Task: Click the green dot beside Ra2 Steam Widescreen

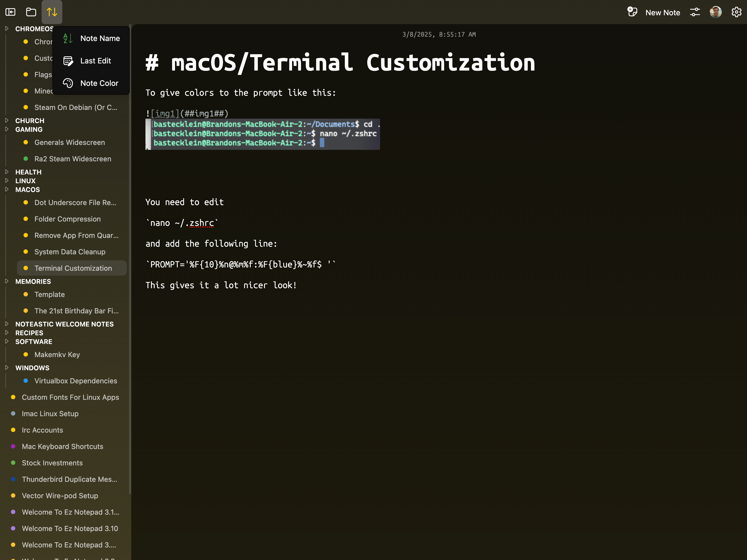Action: pyautogui.click(x=26, y=159)
